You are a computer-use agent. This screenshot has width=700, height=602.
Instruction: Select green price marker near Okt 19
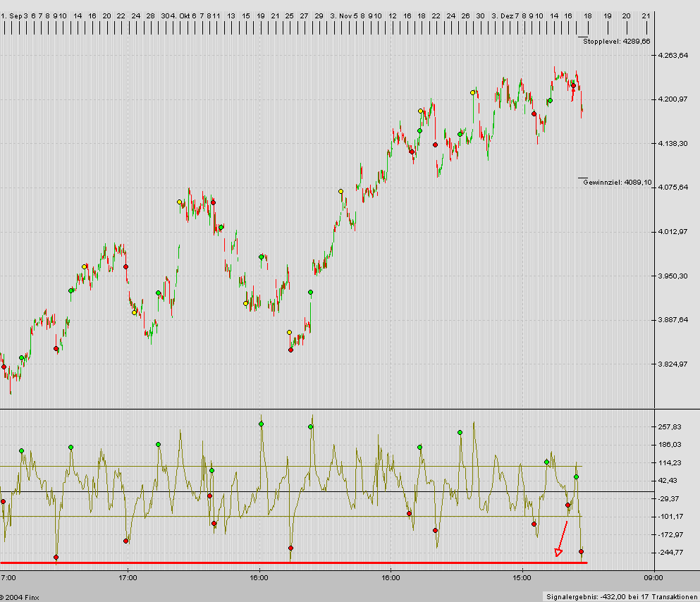[x=261, y=257]
